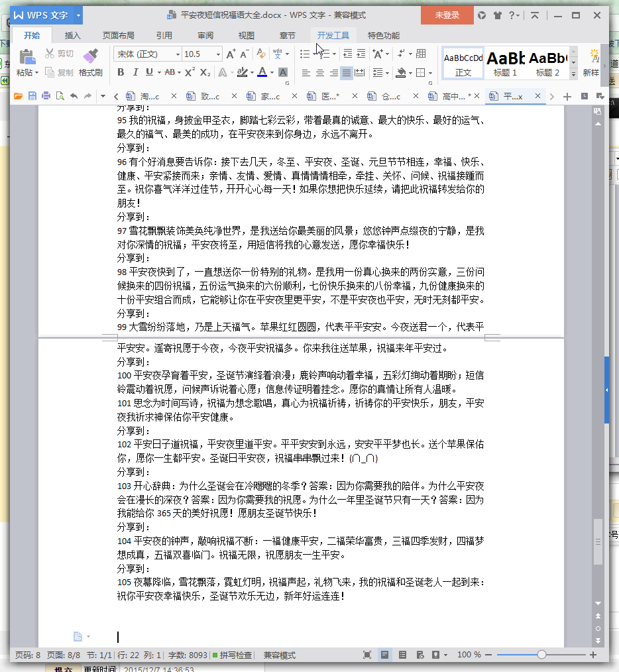Click the justify alignment icon
Screen dimensions: 619x672
pos(347,73)
